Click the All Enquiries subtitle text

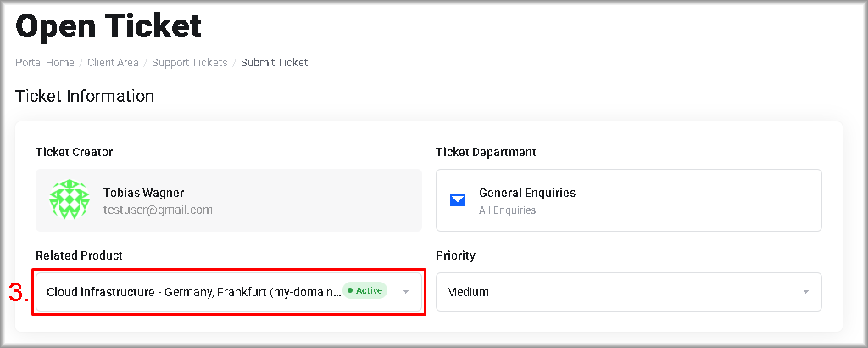point(507,210)
